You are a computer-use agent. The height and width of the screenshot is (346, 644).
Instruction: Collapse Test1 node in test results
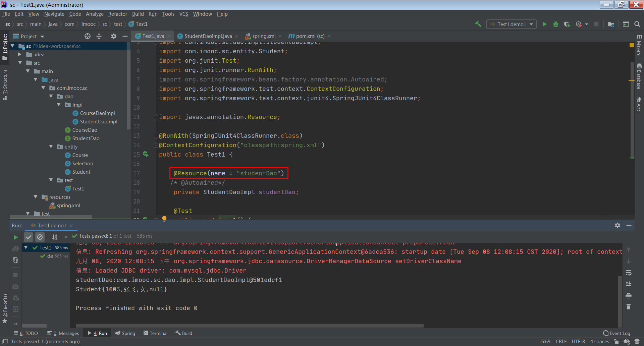tap(26, 247)
